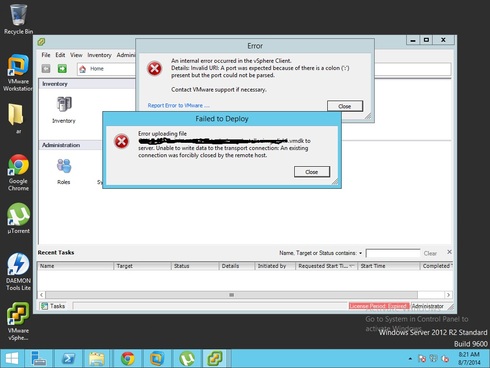Viewport: 490px width, 368px height.
Task: Close the Failed to Deploy dialog
Action: click(312, 172)
